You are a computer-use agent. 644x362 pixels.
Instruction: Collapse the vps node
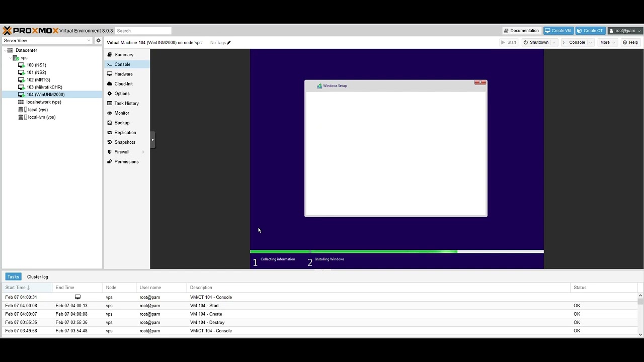10,58
